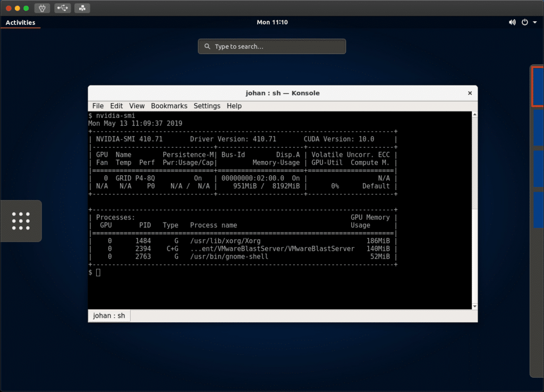
Task: Open the Help menu
Action: pyautogui.click(x=234, y=106)
